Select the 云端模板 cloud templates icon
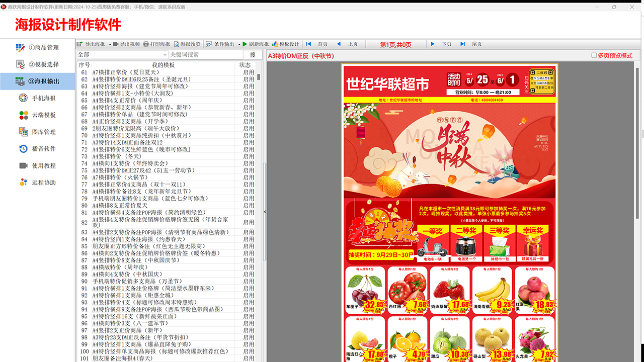 coord(38,115)
